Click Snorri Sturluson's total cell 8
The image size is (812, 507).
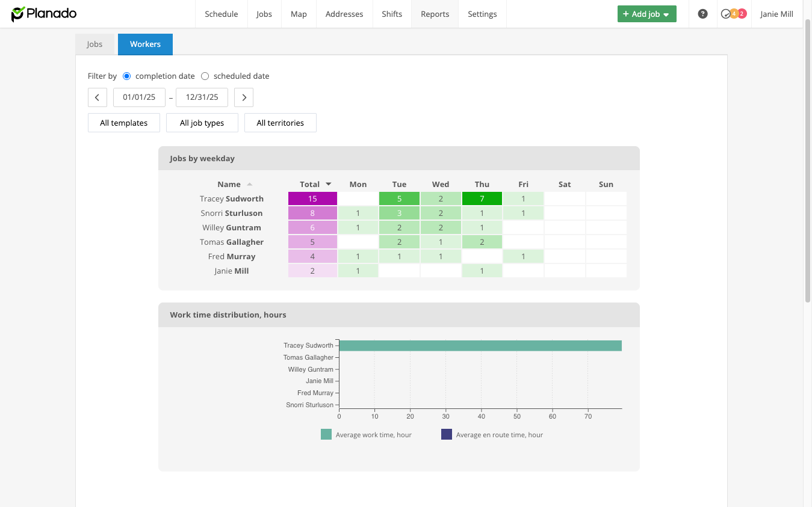[312, 214]
